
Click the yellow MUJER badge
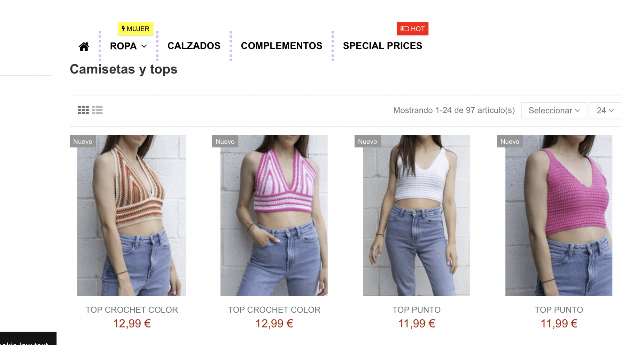pos(136,29)
